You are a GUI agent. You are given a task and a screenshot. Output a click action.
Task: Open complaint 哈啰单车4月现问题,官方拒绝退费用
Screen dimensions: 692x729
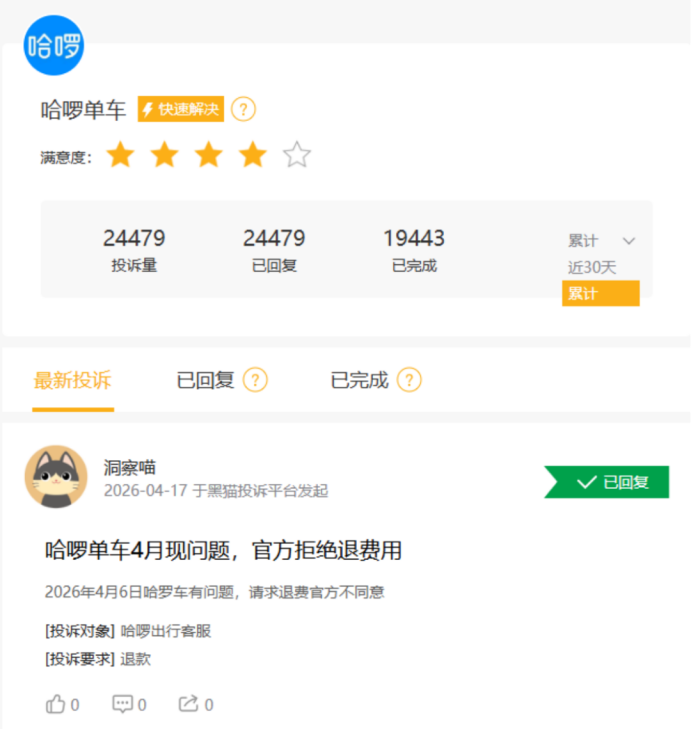[223, 550]
